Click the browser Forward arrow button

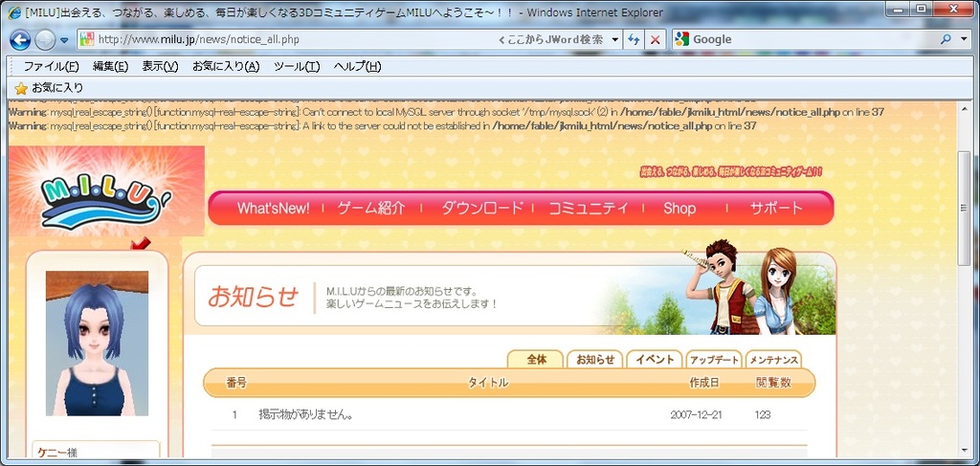point(45,40)
